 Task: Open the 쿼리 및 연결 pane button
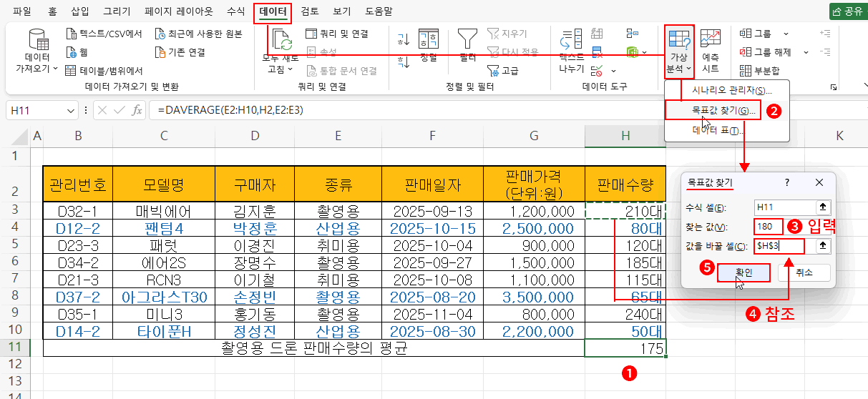(x=336, y=34)
